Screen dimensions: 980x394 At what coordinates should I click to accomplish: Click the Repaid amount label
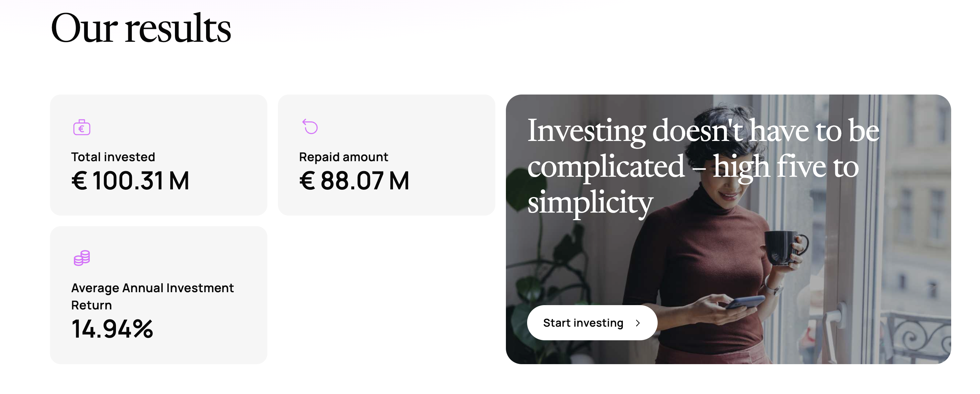343,157
